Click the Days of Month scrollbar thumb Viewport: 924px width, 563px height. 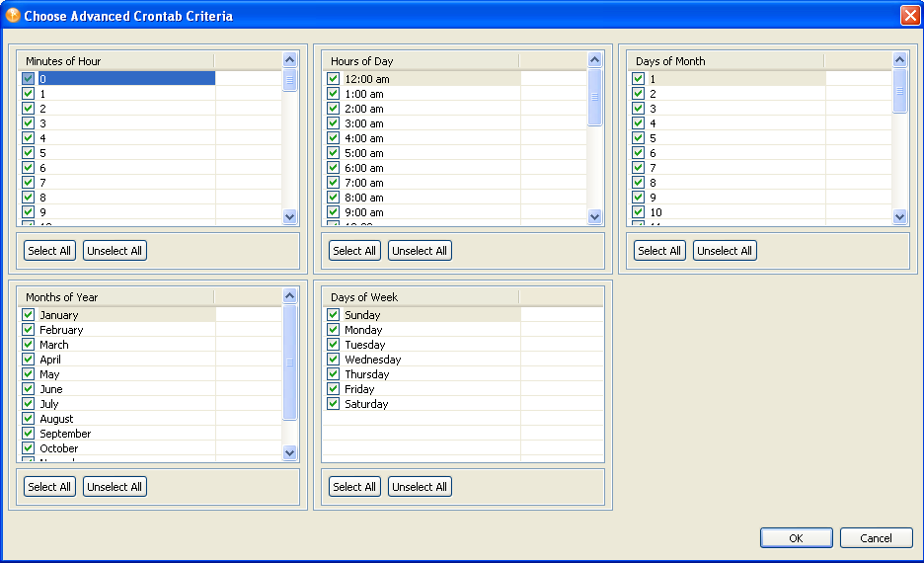click(x=899, y=91)
